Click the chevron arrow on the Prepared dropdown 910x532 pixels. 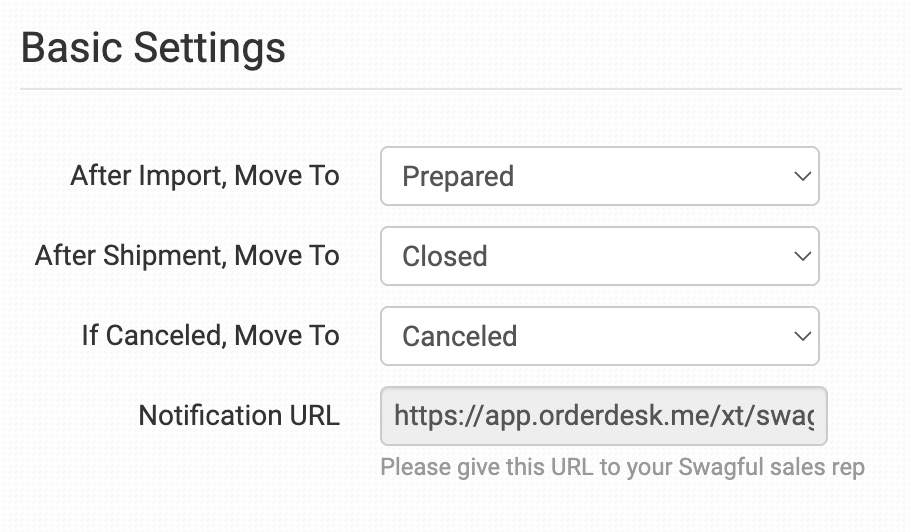[801, 176]
